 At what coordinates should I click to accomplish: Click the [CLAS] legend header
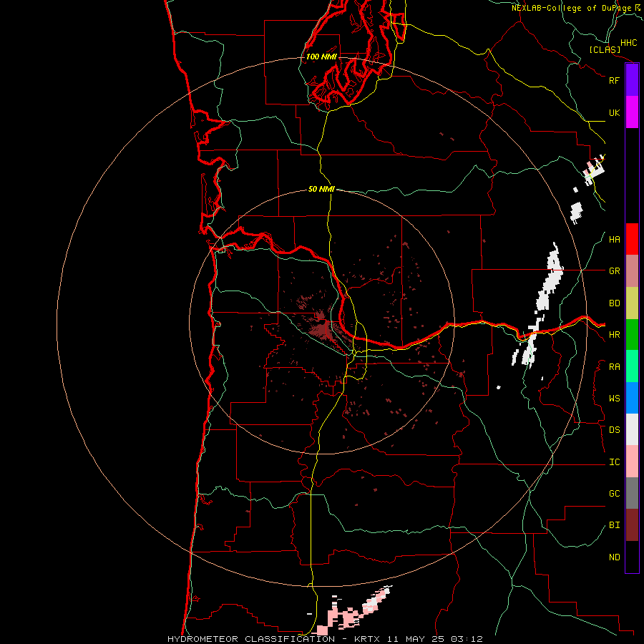pyautogui.click(x=605, y=50)
